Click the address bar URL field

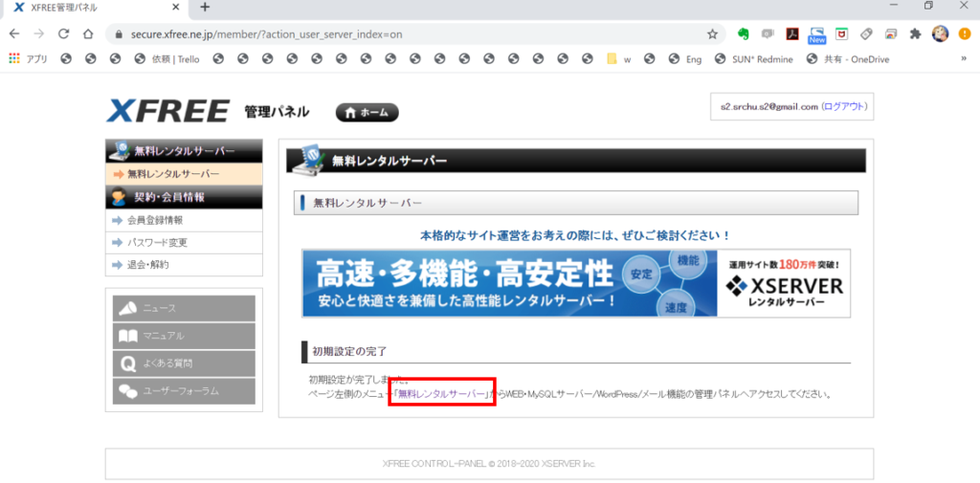(383, 33)
